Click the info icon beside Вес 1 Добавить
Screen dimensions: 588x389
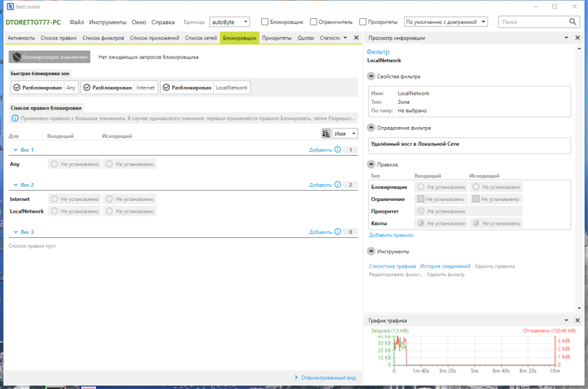[338, 149]
